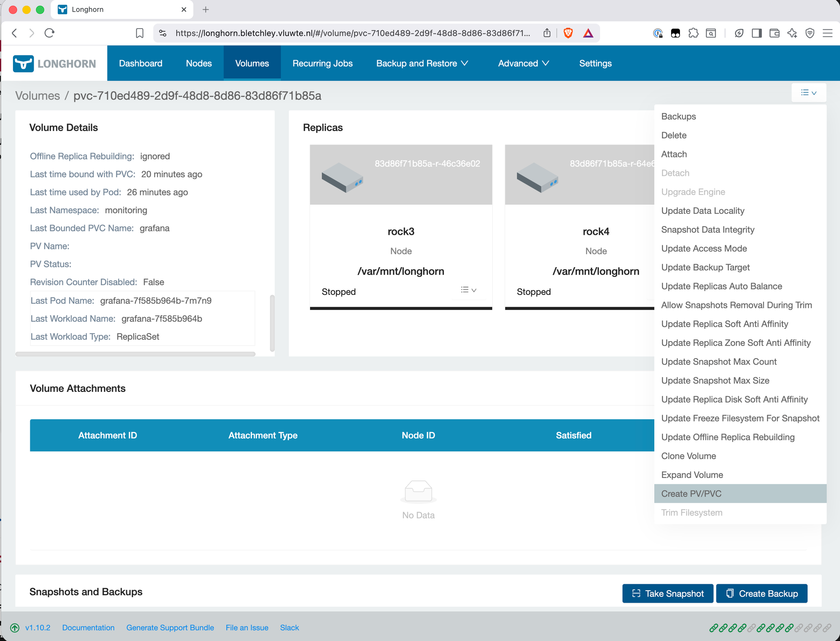Choose Attach in the operations menu

674,154
